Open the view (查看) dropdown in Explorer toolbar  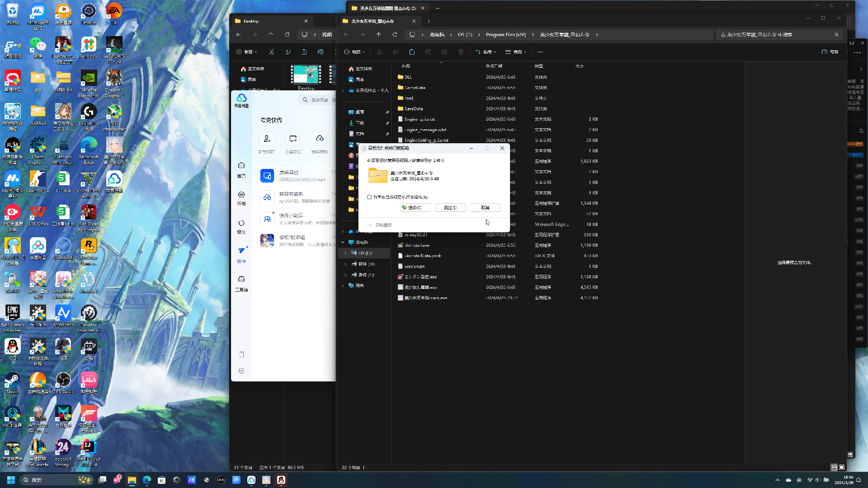[x=516, y=52]
